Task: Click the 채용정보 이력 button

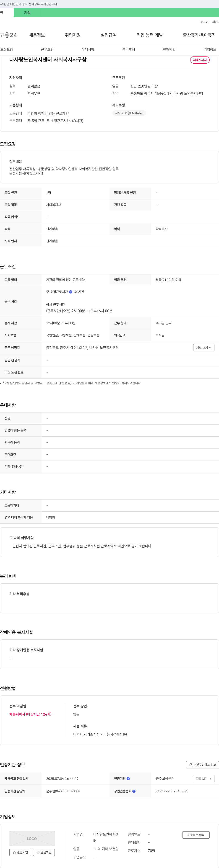Action: (x=196, y=835)
